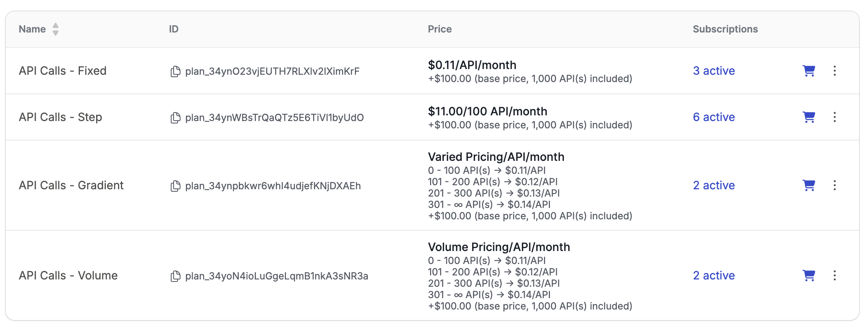Open more options menu for API Calls - Fixed
The width and height of the screenshot is (868, 329).
click(834, 71)
